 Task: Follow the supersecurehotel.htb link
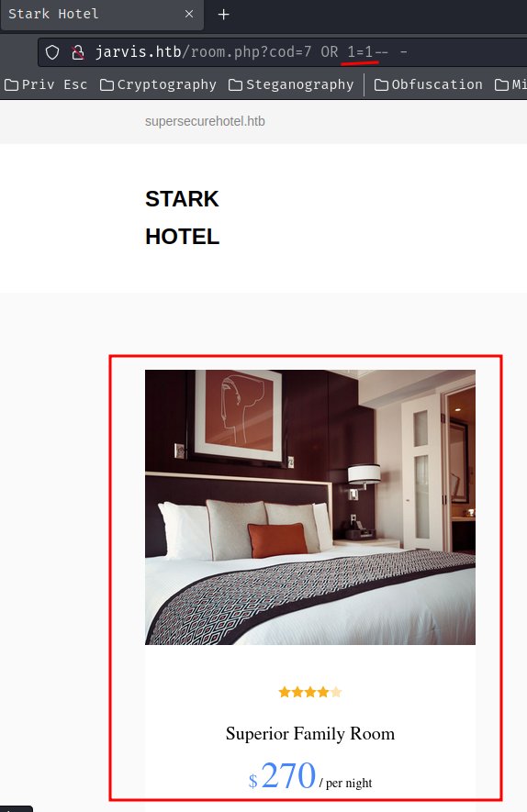pos(205,121)
